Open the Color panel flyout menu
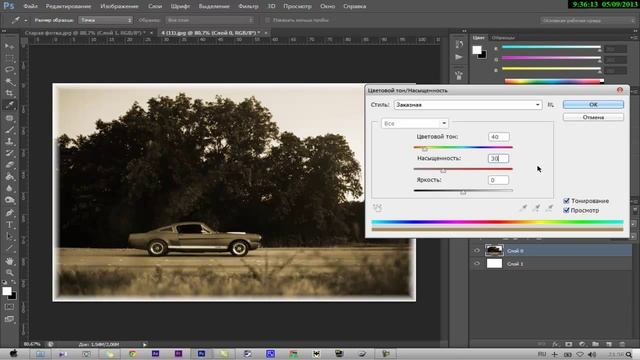 tap(633, 38)
